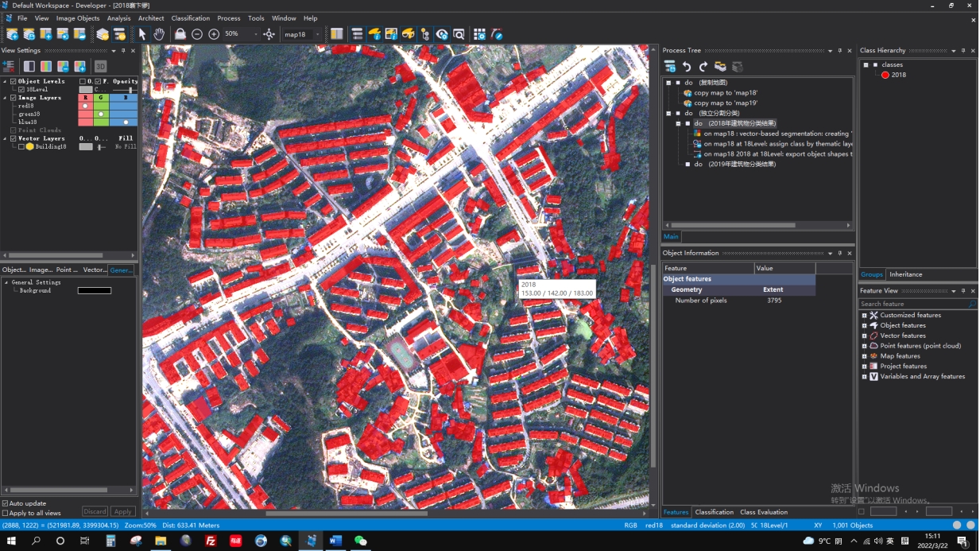Toggle the 3D view button
Viewport: 980px width, 551px height.
(100, 66)
